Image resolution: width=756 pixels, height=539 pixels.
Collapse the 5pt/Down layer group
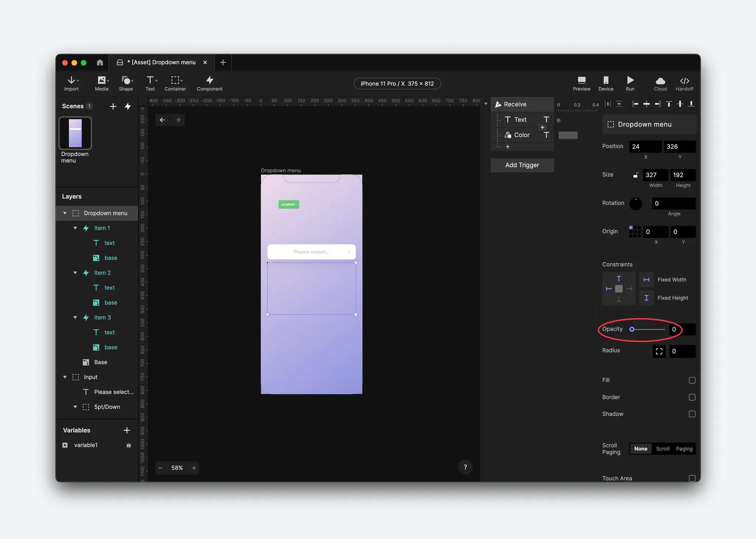[75, 407]
